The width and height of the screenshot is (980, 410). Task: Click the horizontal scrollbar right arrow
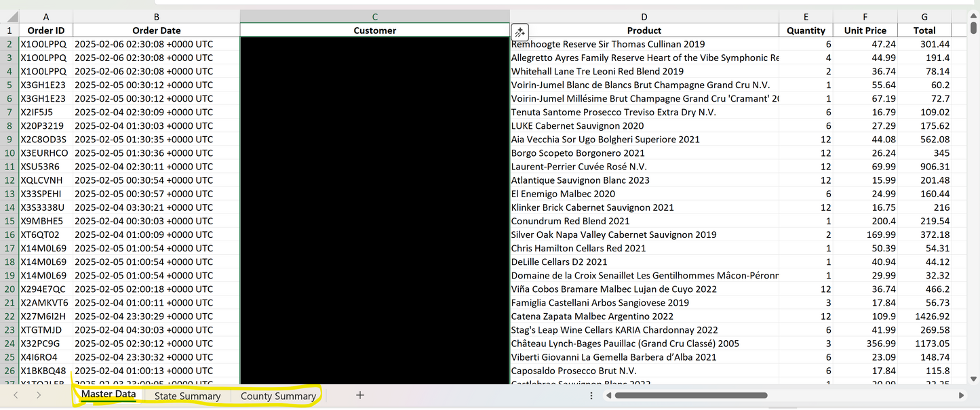(x=961, y=395)
